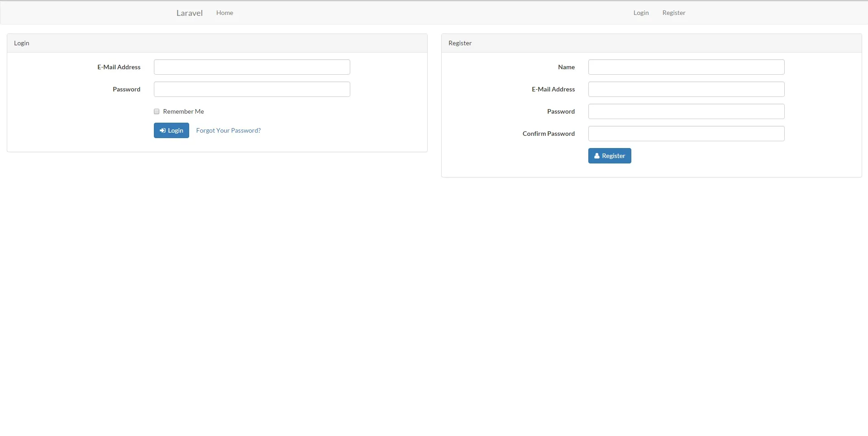
Task: Click the blue Register submit button
Action: coord(610,156)
